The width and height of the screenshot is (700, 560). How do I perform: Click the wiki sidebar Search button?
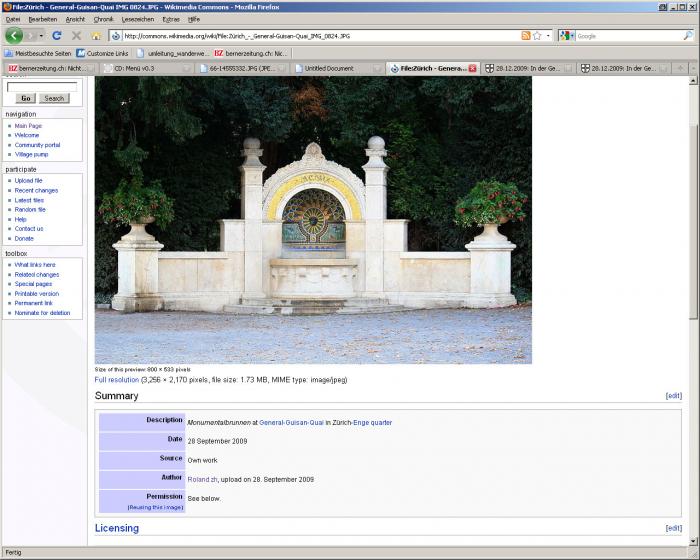point(54,98)
